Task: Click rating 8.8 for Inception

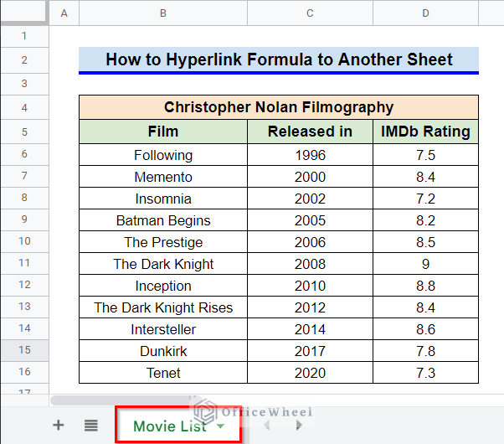Action: click(x=425, y=286)
